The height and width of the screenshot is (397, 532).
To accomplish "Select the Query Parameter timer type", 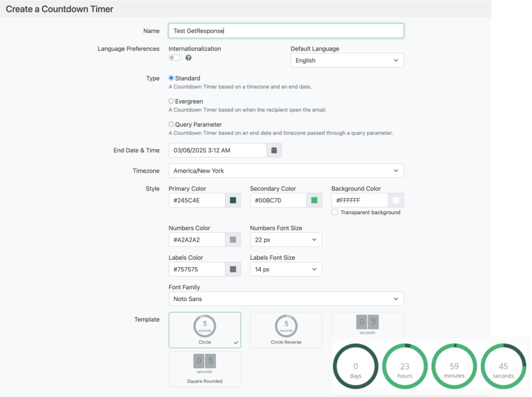I will coord(171,124).
